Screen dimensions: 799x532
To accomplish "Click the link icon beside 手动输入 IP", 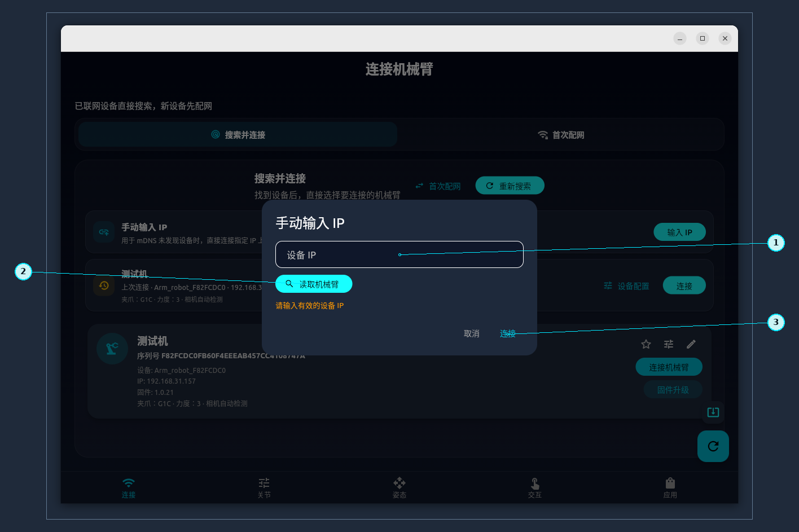I will pyautogui.click(x=104, y=232).
